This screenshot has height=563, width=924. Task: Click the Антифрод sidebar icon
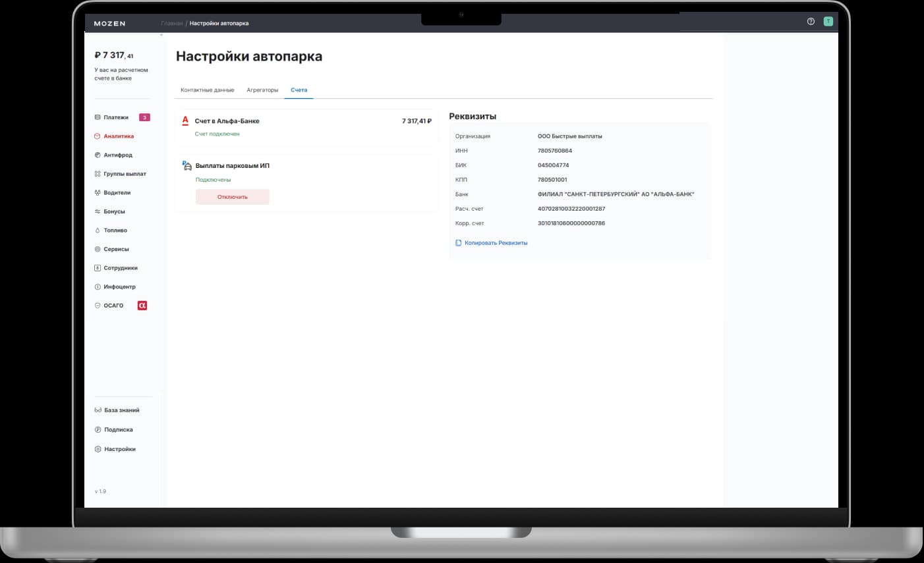click(98, 155)
